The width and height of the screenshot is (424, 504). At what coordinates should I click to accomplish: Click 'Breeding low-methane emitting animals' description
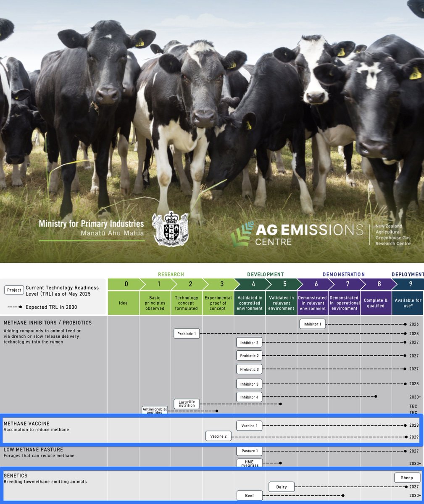(45, 482)
